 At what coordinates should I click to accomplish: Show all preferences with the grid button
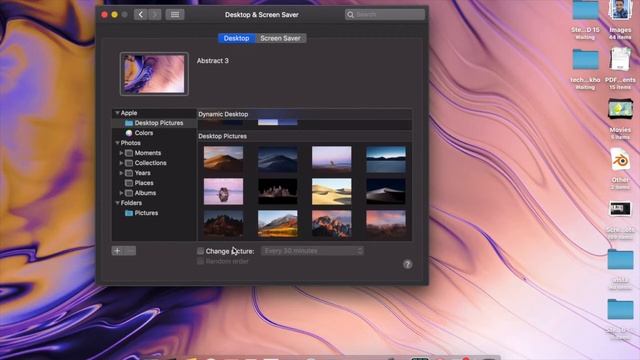[175, 15]
